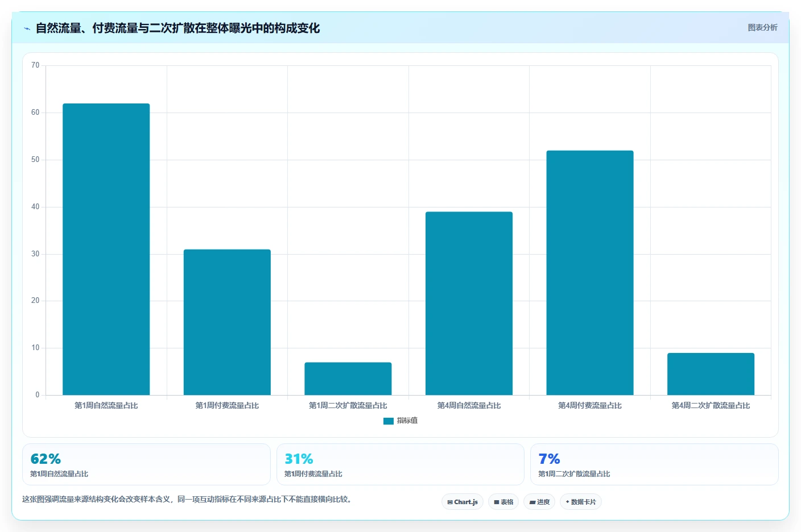This screenshot has height=532, width=801.
Task: Click the Chart.js tag pill
Action: (x=463, y=502)
